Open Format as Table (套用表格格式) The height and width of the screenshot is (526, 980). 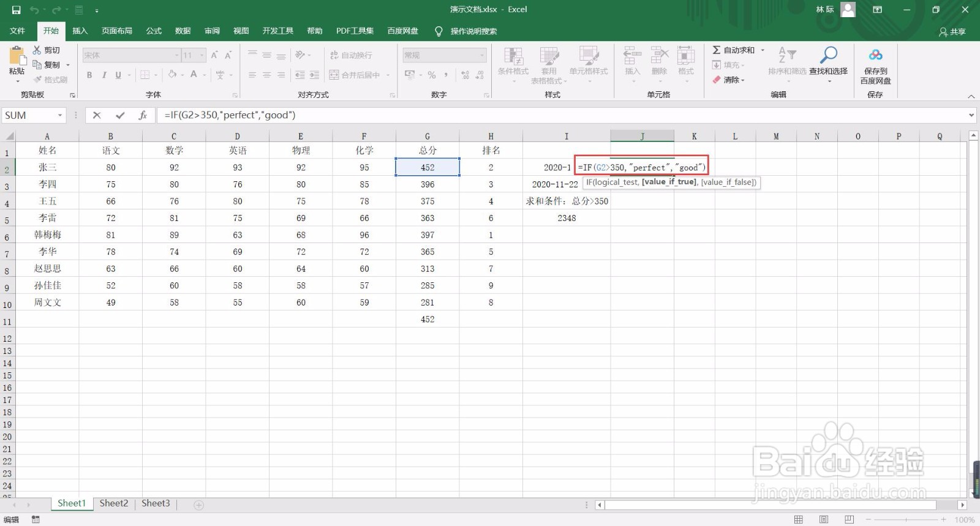549,64
